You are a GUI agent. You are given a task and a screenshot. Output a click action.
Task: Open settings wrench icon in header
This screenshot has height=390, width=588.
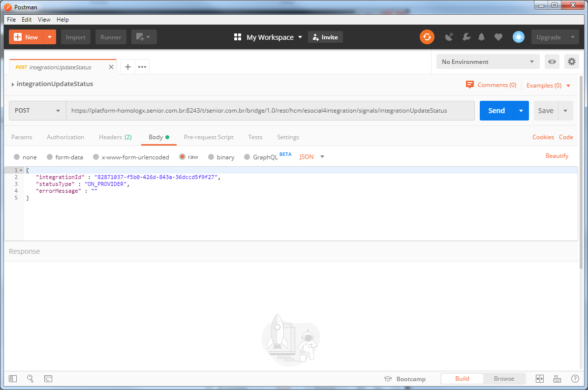coord(466,37)
